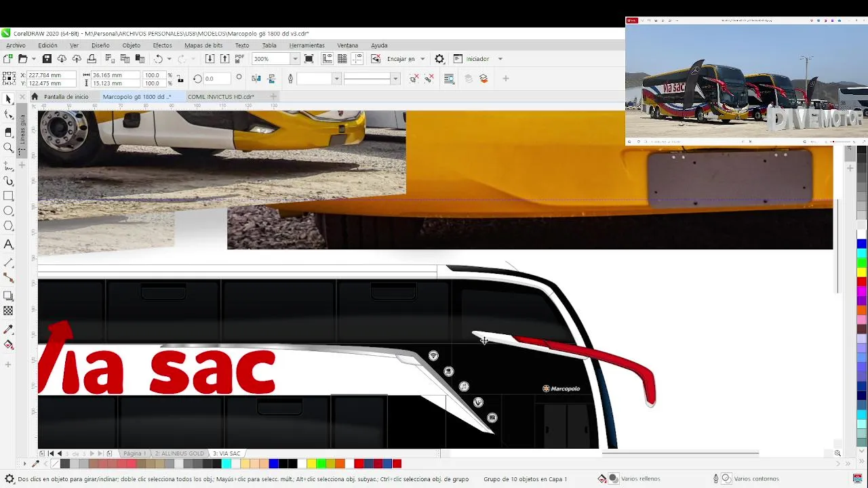This screenshot has width=868, height=488.
Task: Click the Marcopolo logo on bus
Action: (561, 388)
